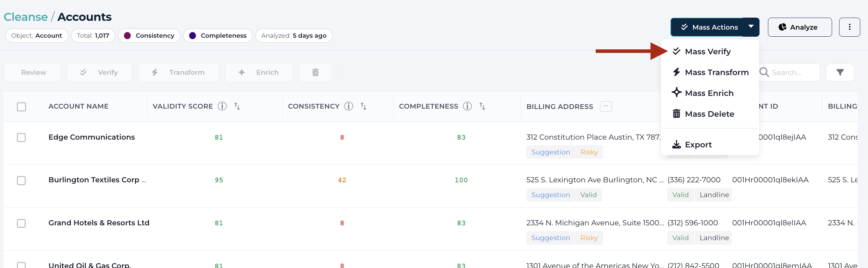
Task: Sort by Validity Score
Action: [237, 106]
